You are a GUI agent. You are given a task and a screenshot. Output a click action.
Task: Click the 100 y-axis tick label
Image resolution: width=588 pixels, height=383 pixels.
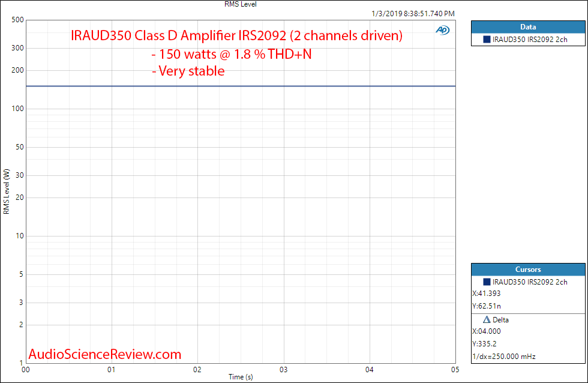click(17, 109)
